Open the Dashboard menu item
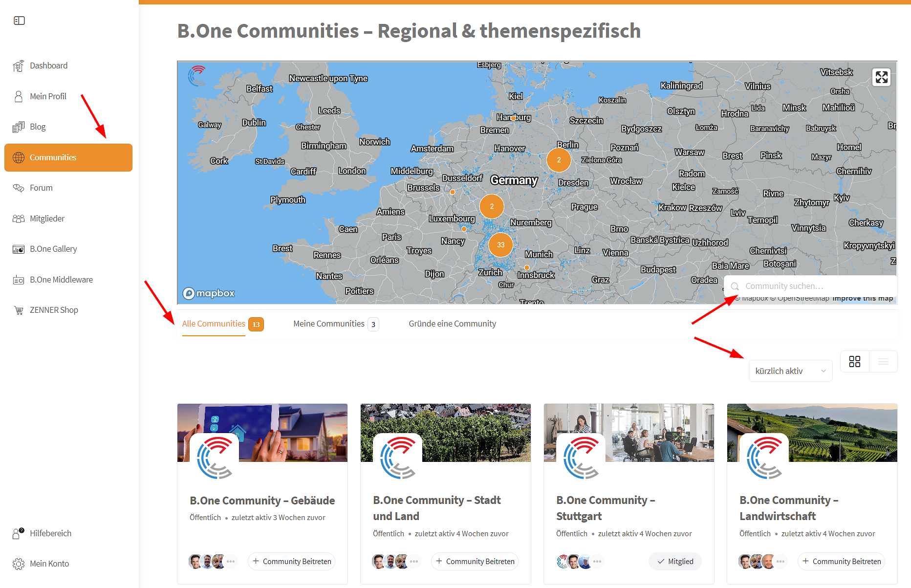911x588 pixels. tap(48, 65)
